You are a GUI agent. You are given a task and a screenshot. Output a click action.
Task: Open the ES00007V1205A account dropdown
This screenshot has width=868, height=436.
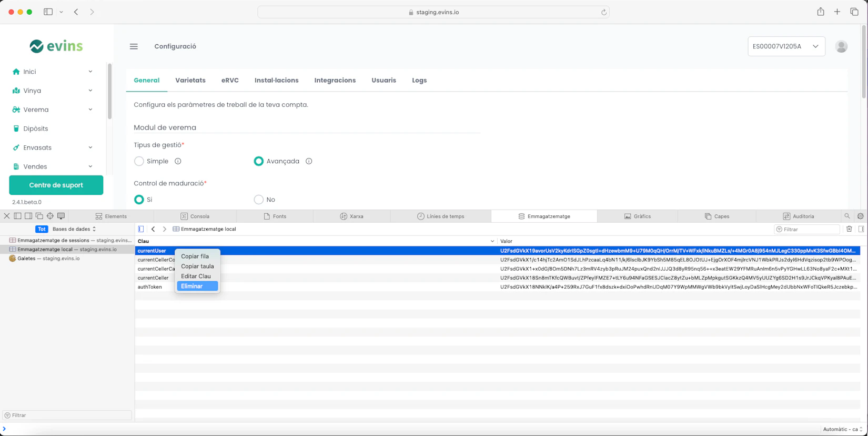(x=786, y=46)
